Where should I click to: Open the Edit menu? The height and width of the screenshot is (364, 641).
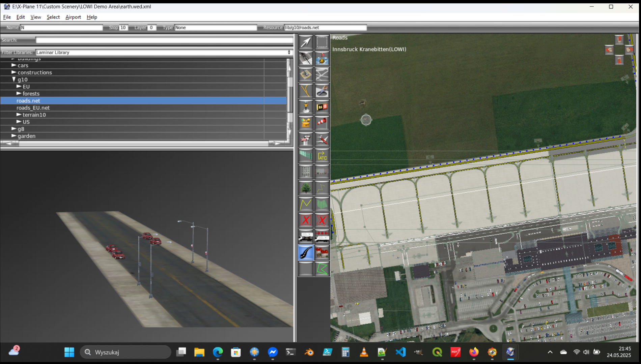point(21,17)
